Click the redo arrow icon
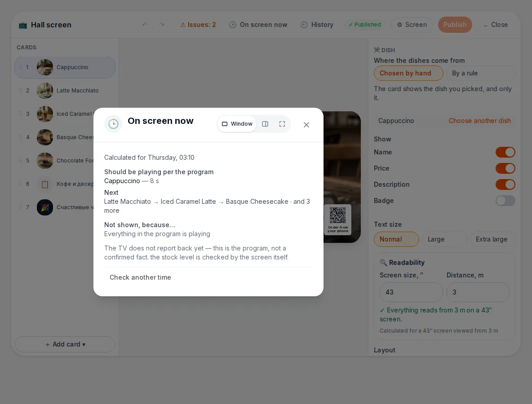The image size is (532, 404). coord(161,24)
